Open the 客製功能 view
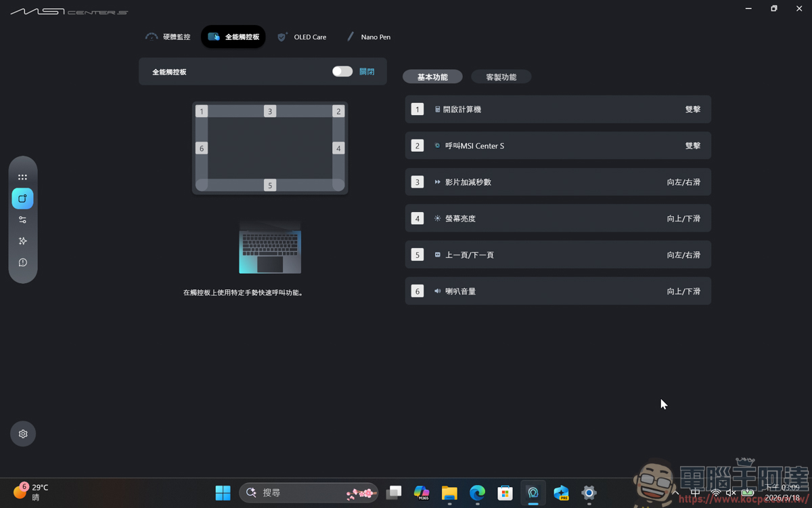This screenshot has height=508, width=812. click(x=501, y=77)
